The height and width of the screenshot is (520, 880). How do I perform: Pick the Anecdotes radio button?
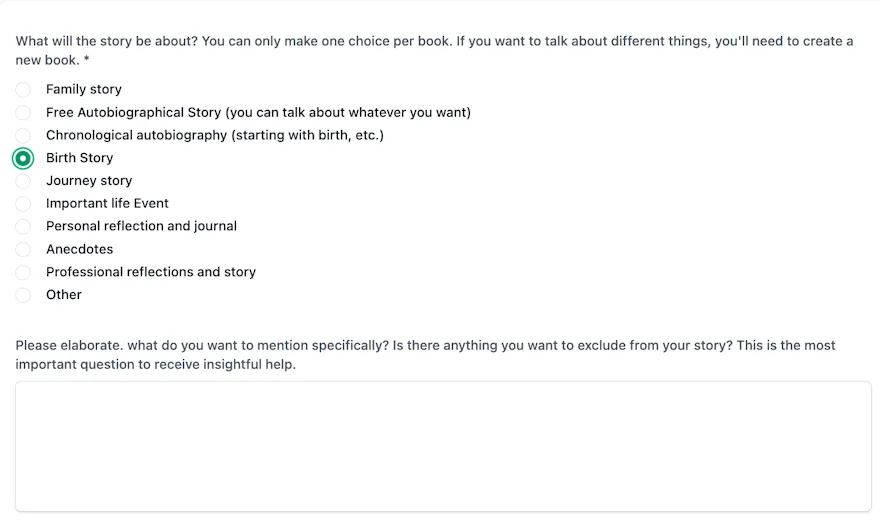click(23, 249)
